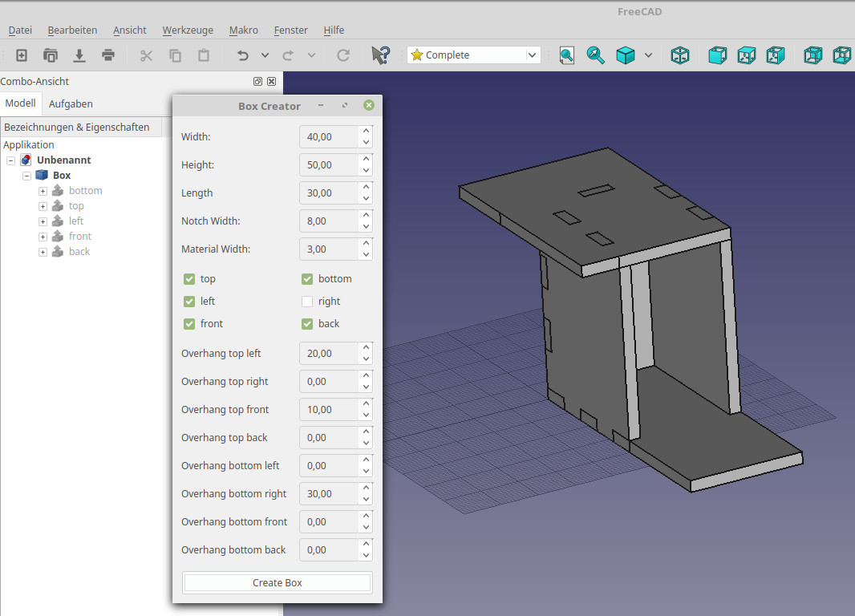The width and height of the screenshot is (855, 616).
Task: Open the Hilfe menu
Action: (x=334, y=30)
